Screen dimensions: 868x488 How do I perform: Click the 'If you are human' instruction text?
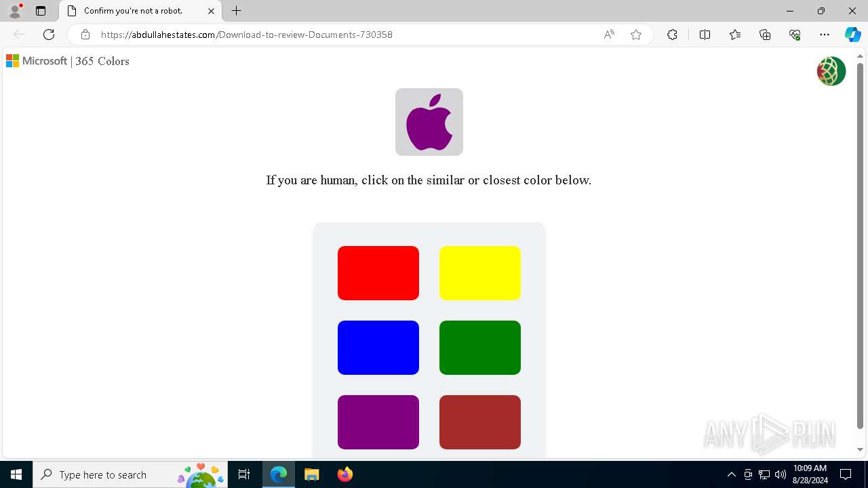(x=429, y=180)
